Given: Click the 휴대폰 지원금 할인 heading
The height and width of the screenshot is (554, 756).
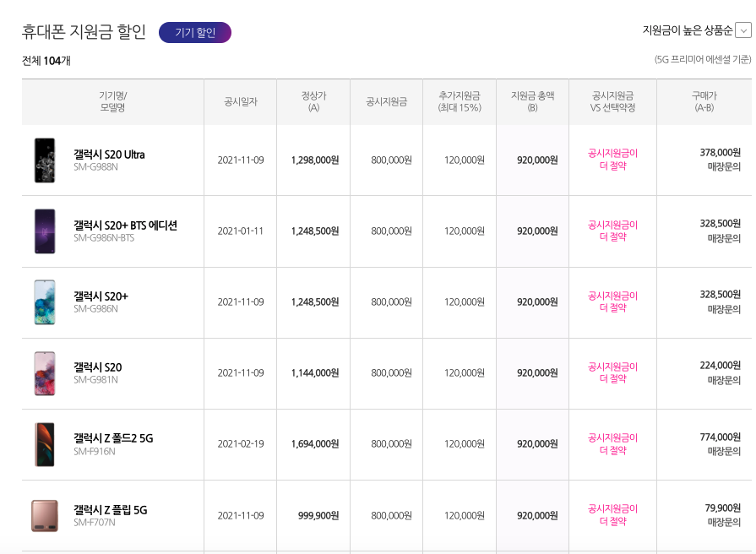Looking at the screenshot, I should (x=84, y=31).
